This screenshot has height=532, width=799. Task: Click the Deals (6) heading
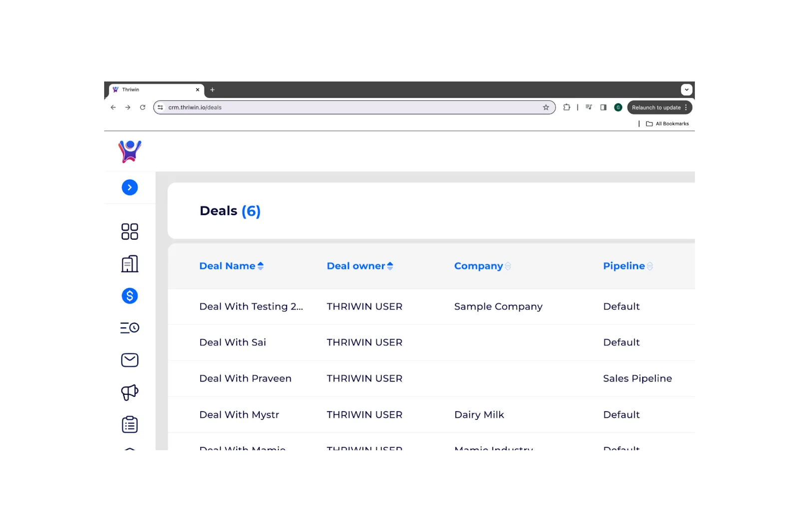[230, 211]
